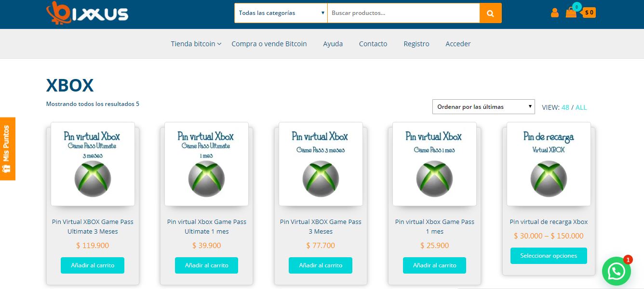Screen dimensions: 644x289
Task: Open Pin de recarga Virtual XBOX image
Action: tap(549, 164)
